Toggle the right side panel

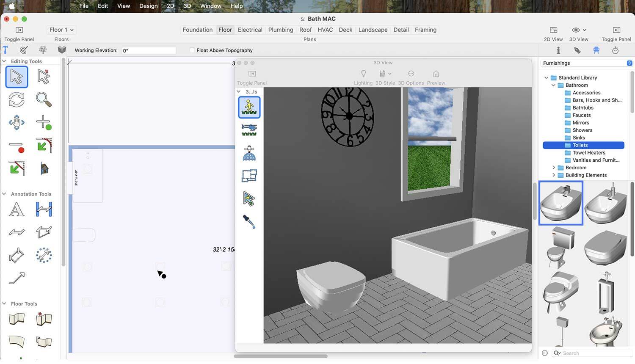pyautogui.click(x=616, y=30)
